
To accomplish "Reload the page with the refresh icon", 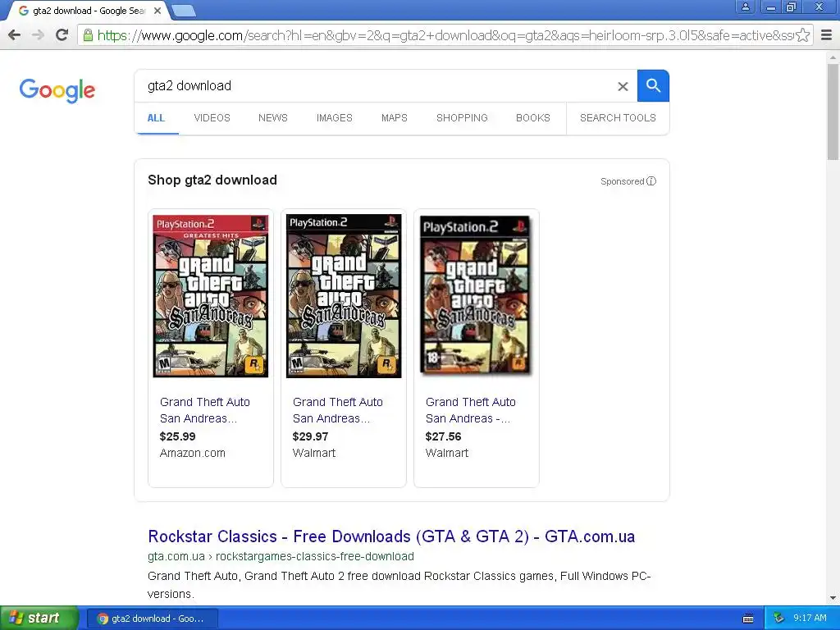I will pyautogui.click(x=62, y=35).
